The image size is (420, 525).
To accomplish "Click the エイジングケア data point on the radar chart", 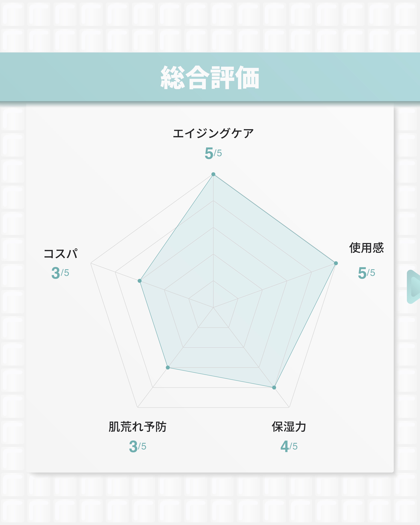I will 213,174.
